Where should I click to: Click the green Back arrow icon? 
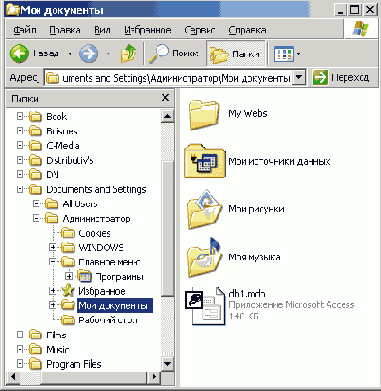coord(19,53)
